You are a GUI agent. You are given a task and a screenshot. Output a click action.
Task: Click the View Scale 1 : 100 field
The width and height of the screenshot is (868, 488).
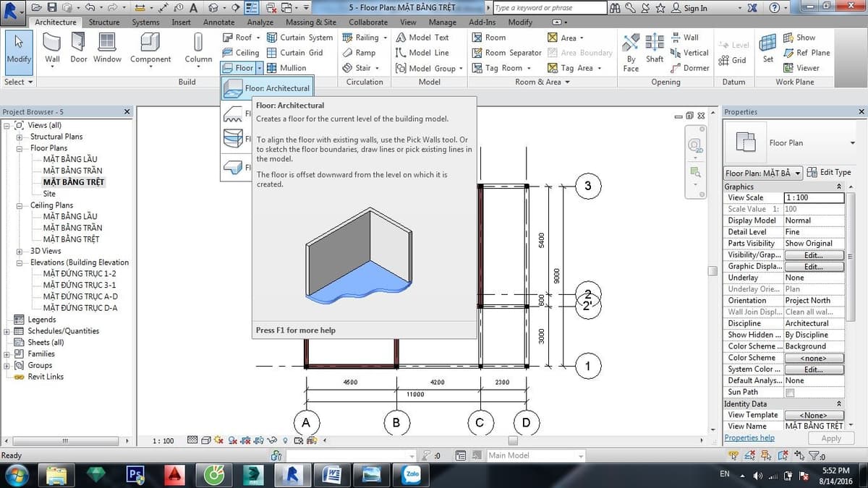[814, 197]
